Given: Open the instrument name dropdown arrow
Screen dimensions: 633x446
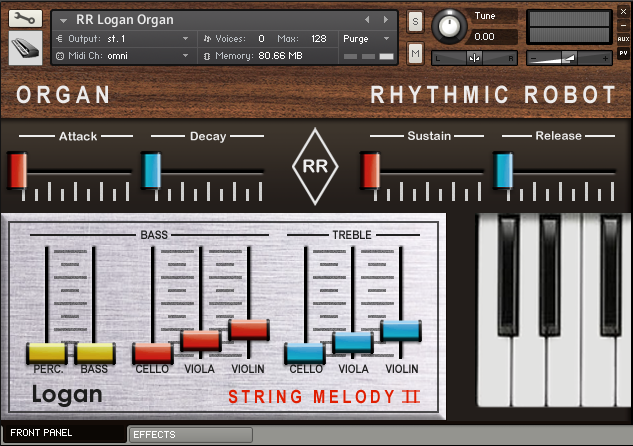Looking at the screenshot, I should click(63, 20).
